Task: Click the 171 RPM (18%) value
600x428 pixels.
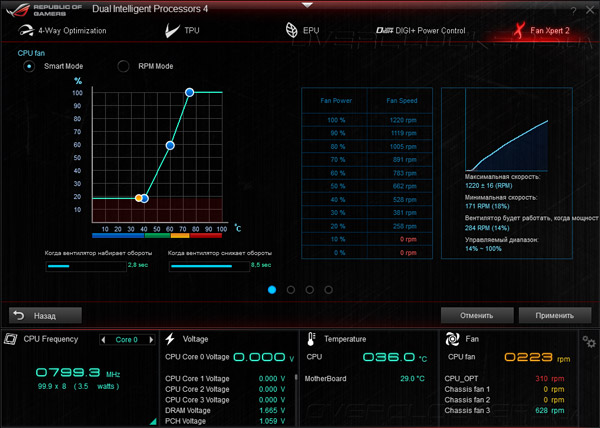Action: point(487,206)
